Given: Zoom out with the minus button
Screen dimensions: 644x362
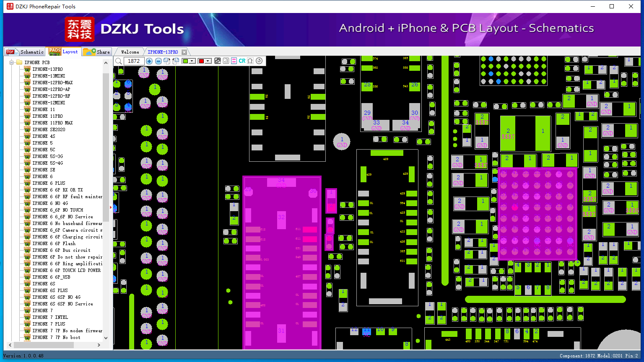Looking at the screenshot, I should point(158,61).
